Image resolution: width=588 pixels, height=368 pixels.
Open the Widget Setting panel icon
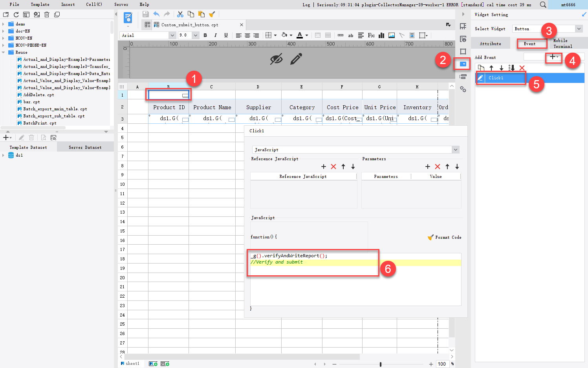coord(463,64)
